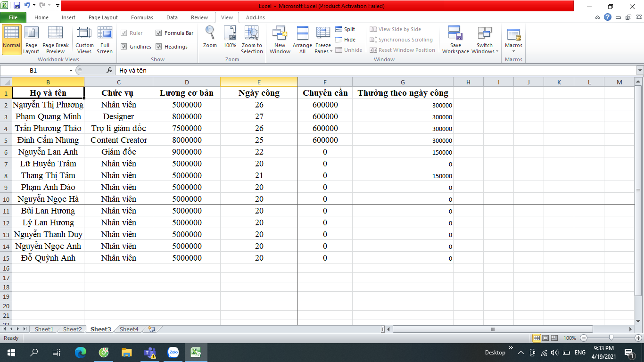Open Data ribbon tab

[x=172, y=17]
